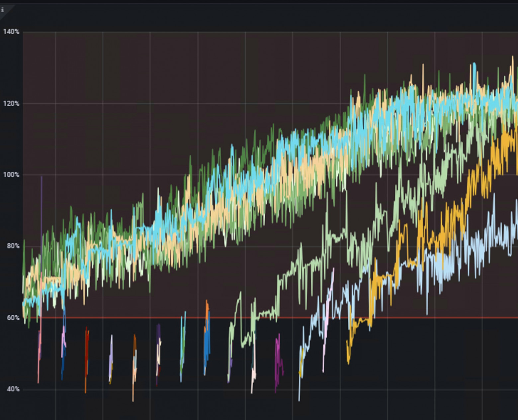The width and height of the screenshot is (518, 420).
Task: Select the 120% y-axis label
Action: coord(11,103)
